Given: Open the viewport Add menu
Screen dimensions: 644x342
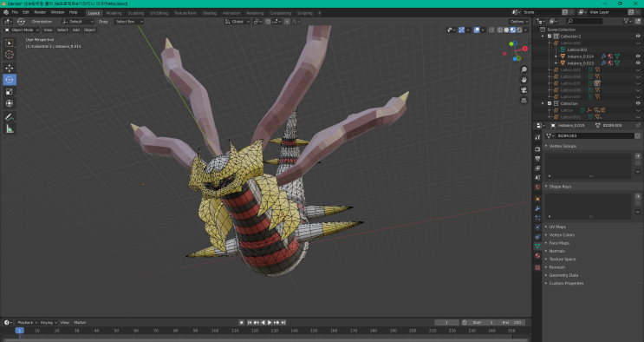Looking at the screenshot, I should [76, 30].
